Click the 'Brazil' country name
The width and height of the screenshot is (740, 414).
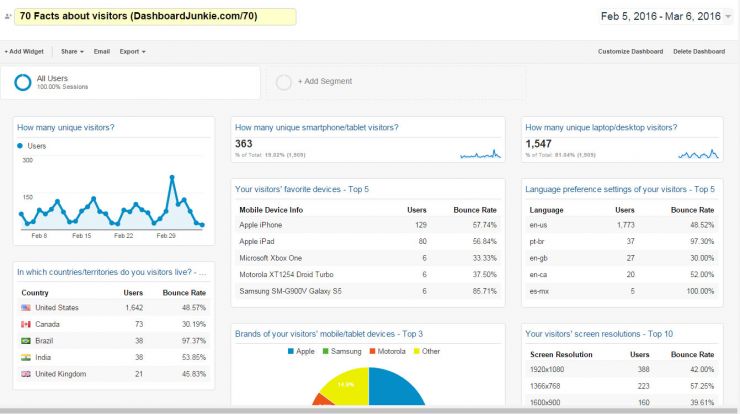[x=44, y=341]
